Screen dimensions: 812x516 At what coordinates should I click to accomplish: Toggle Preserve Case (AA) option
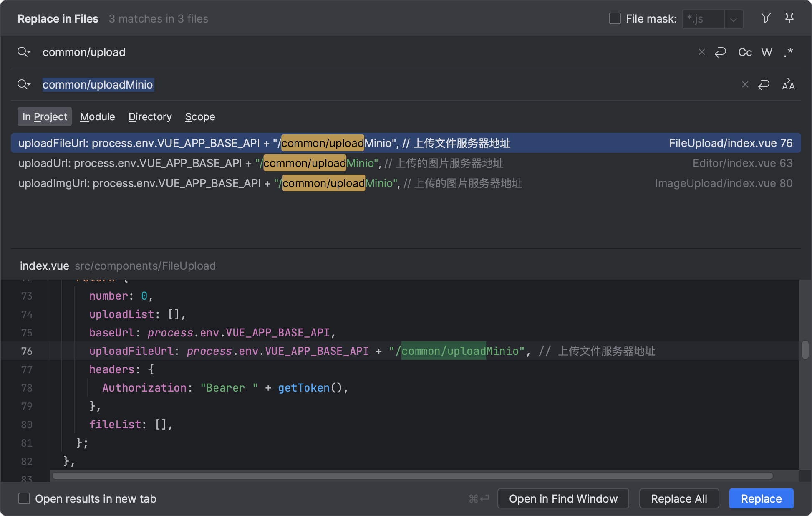click(x=788, y=84)
